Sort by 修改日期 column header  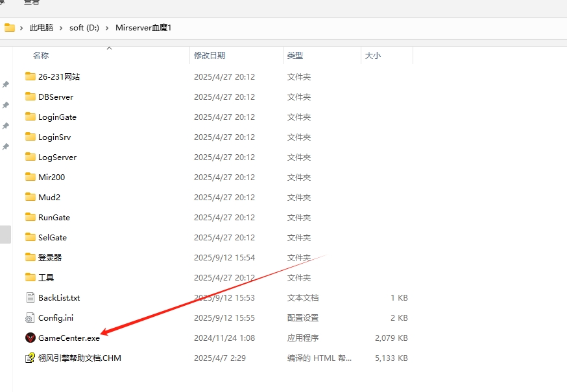[x=210, y=56]
